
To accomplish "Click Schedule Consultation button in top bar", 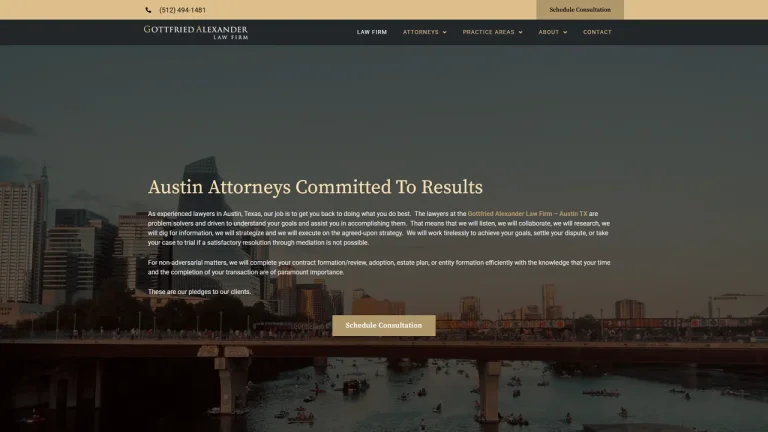I will pyautogui.click(x=580, y=10).
